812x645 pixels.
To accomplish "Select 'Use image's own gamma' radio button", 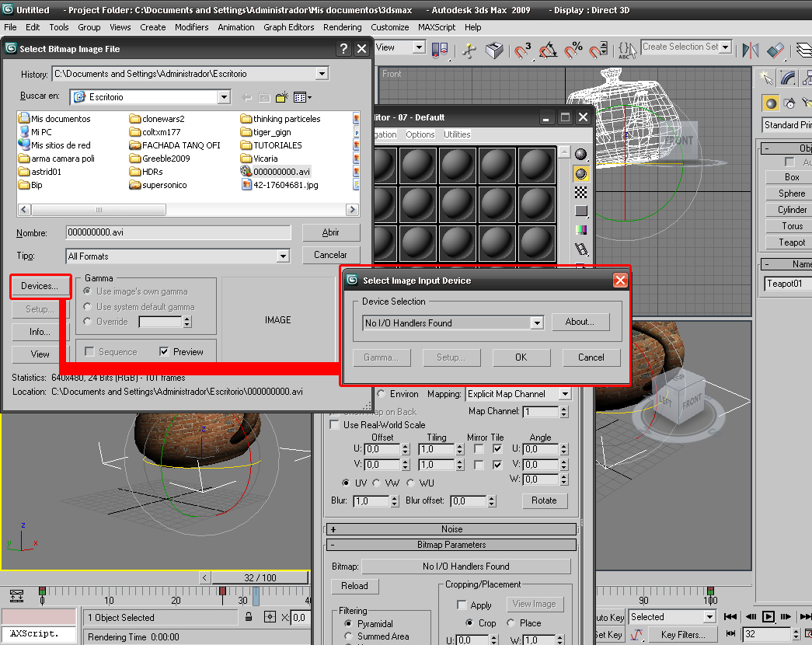I will click(x=88, y=291).
